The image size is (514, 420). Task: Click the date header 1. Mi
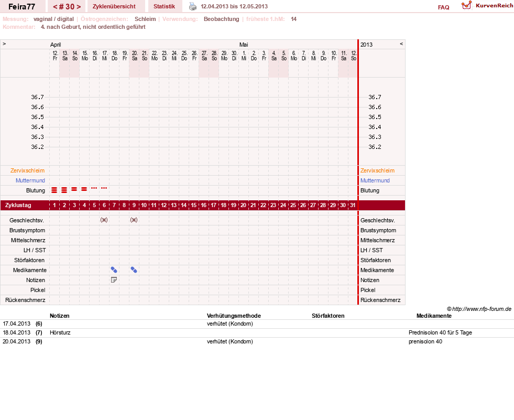point(244,56)
